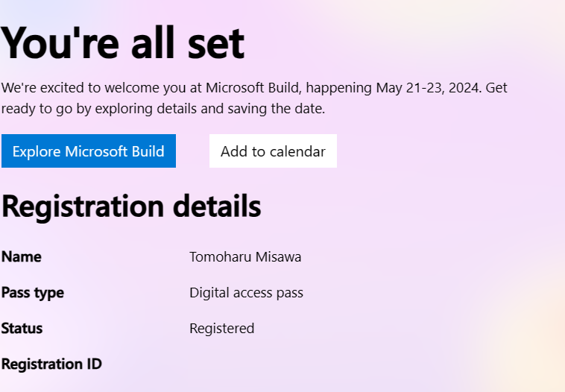Click the Explore Microsoft Build button

click(88, 151)
